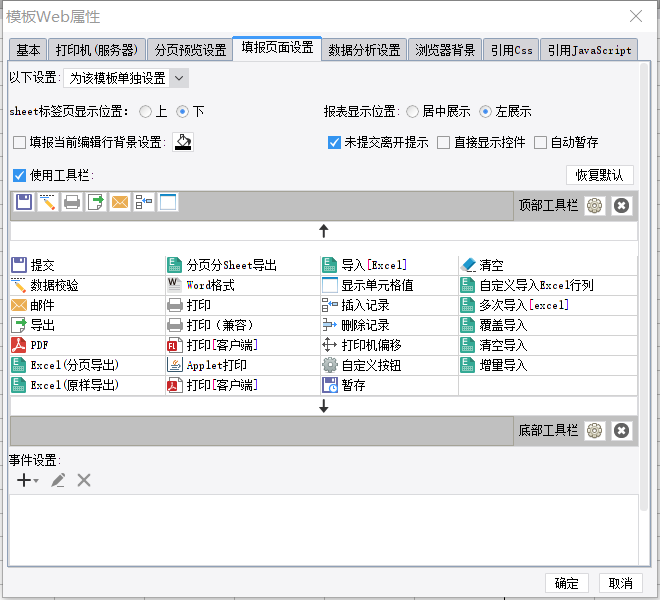Click the submit save icon in top toolbar
The height and width of the screenshot is (600, 660).
[x=24, y=202]
